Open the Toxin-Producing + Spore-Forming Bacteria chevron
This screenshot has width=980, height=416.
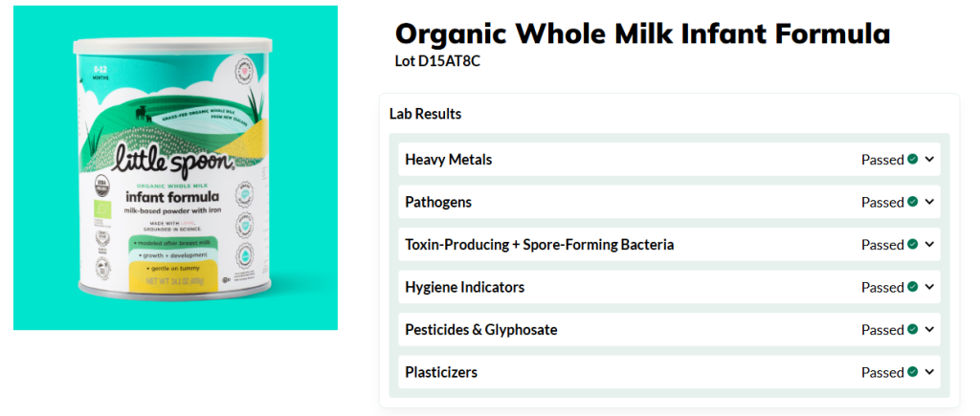(929, 244)
